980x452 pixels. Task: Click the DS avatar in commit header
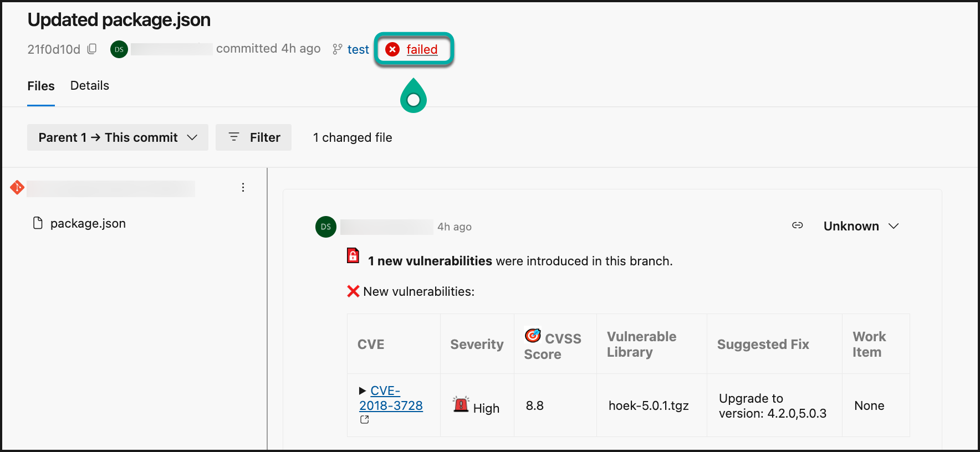coord(119,49)
